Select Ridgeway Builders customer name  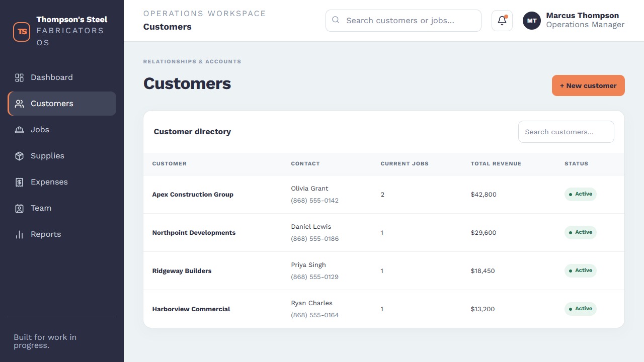[x=182, y=271]
